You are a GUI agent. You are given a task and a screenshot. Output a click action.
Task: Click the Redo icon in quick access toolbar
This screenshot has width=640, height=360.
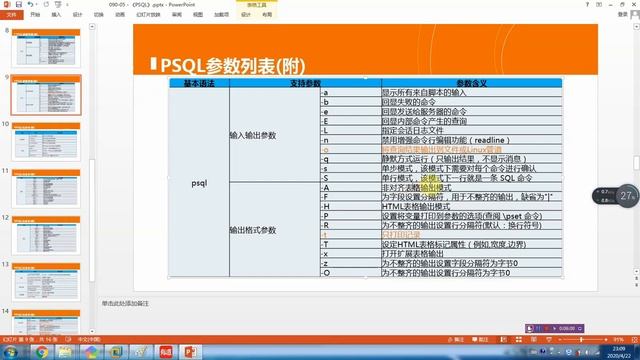46,4
